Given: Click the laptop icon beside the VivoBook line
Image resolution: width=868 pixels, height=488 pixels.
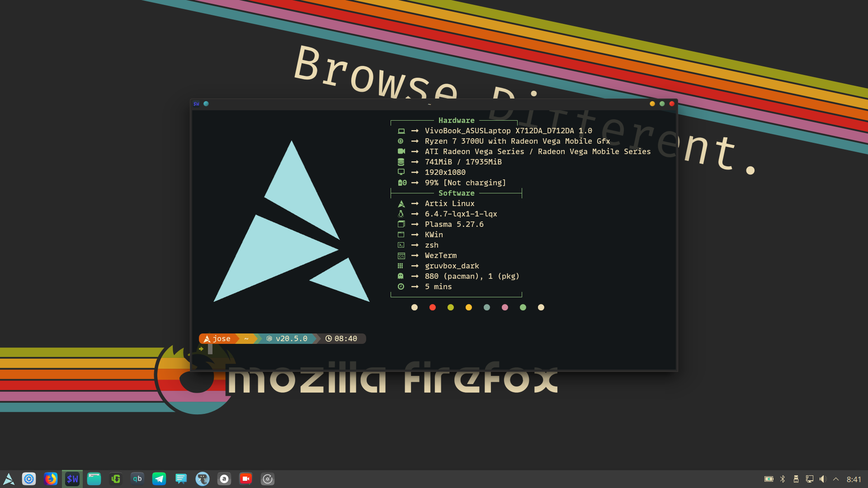Looking at the screenshot, I should [x=401, y=131].
